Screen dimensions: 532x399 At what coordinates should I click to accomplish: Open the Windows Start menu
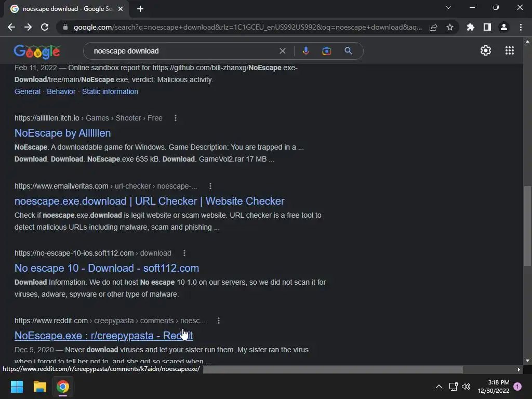tap(17, 387)
